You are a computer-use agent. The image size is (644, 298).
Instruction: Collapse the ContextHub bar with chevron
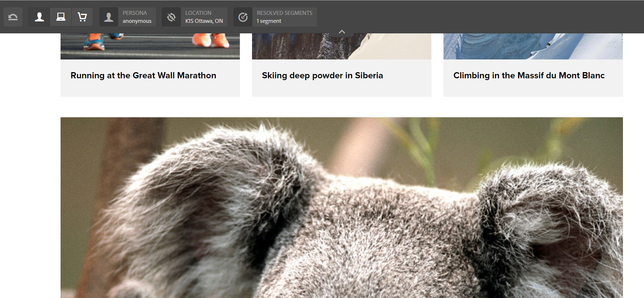(x=342, y=32)
